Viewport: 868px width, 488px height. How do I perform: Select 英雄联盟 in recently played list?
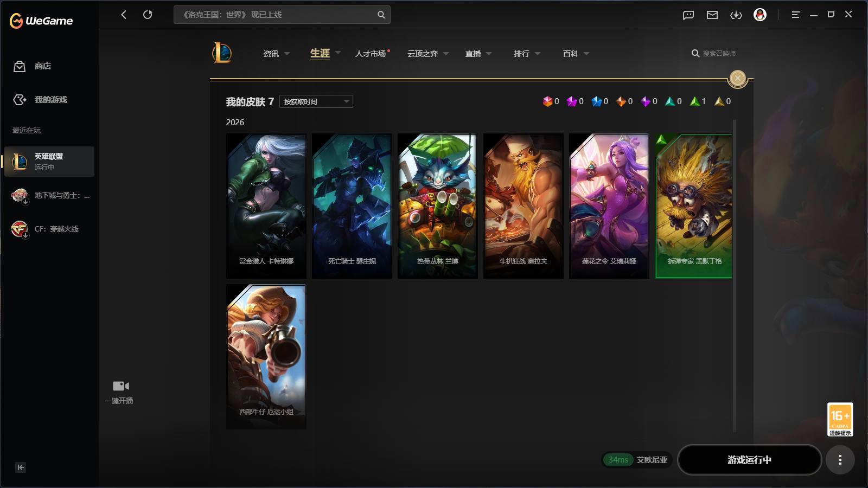tap(49, 162)
